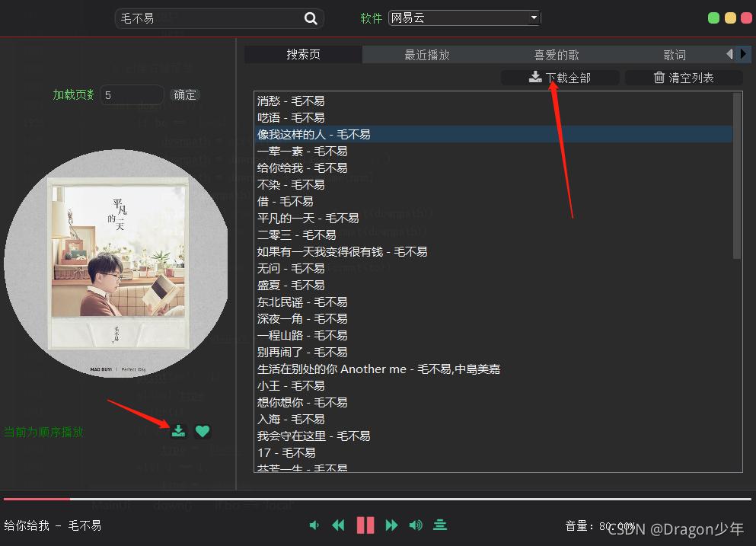Click the heart icon to favorite the song
The image size is (756, 546).
coord(203,430)
